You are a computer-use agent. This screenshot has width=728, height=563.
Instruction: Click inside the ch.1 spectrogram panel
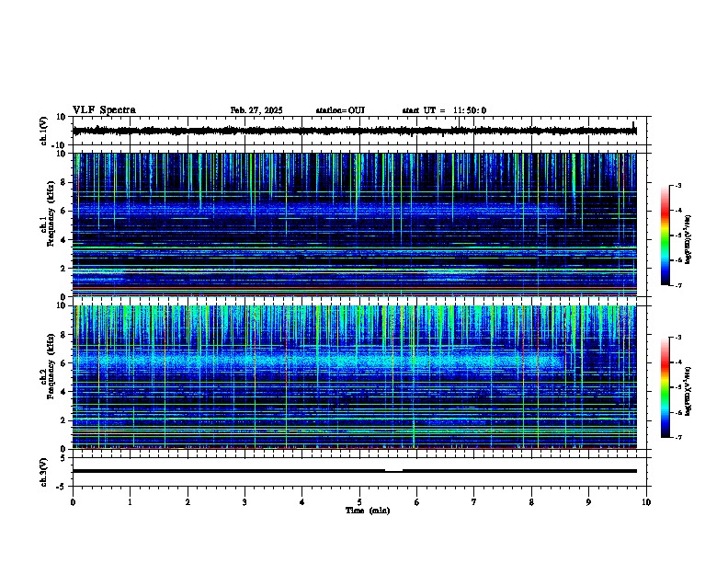click(355, 224)
